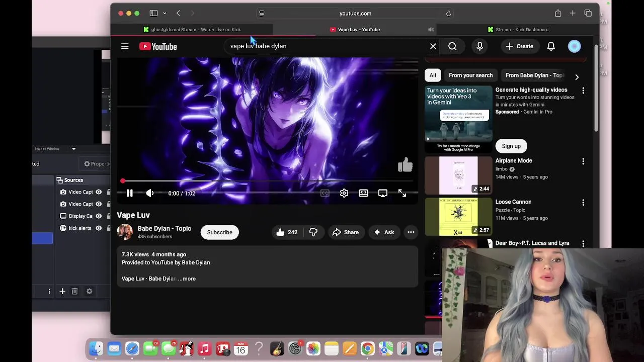Clear the search box with the X
The width and height of the screenshot is (644, 362).
click(x=433, y=46)
